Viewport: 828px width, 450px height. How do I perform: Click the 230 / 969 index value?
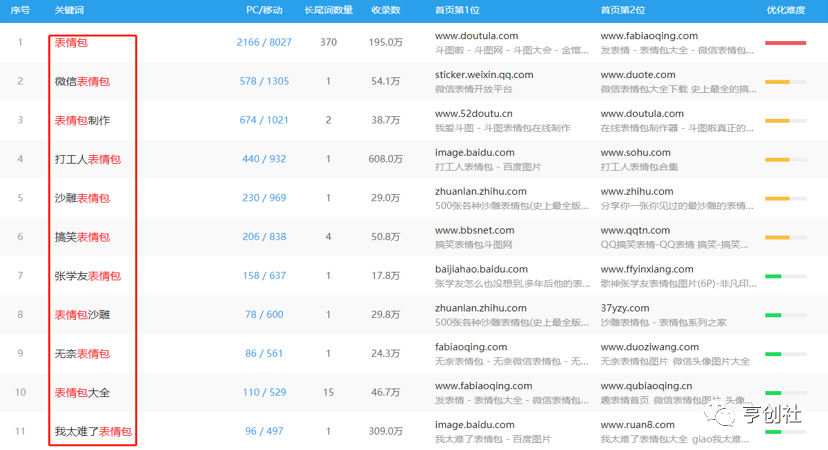[x=264, y=198]
